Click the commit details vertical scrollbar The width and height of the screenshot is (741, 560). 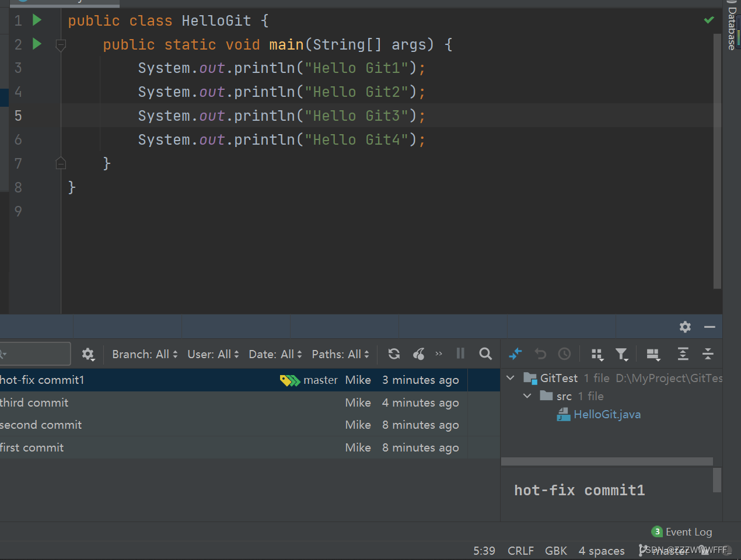point(717,480)
